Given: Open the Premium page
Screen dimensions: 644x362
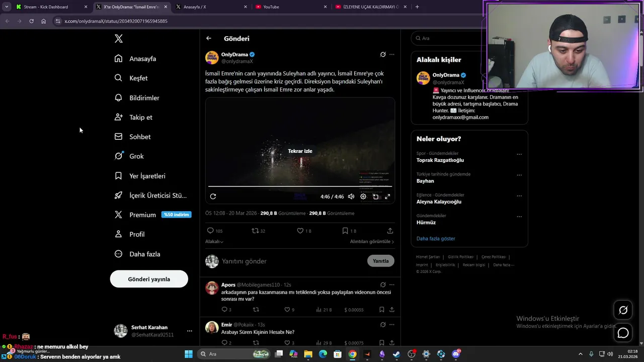Looking at the screenshot, I should click(x=153, y=215).
